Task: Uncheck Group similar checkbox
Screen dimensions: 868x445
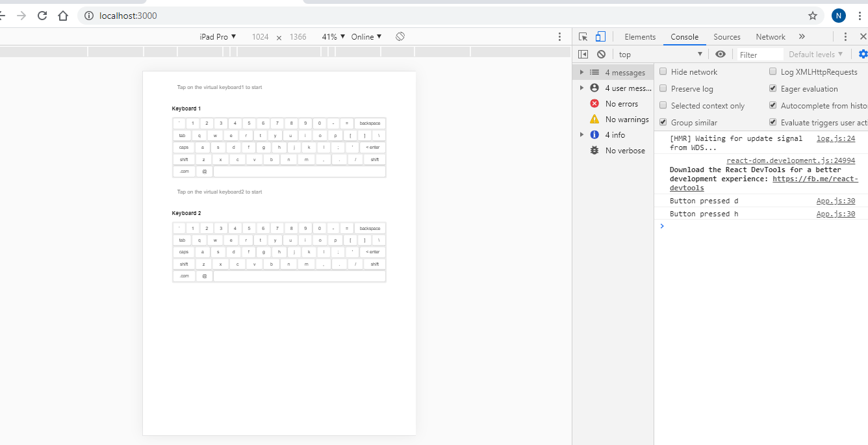Action: click(663, 123)
